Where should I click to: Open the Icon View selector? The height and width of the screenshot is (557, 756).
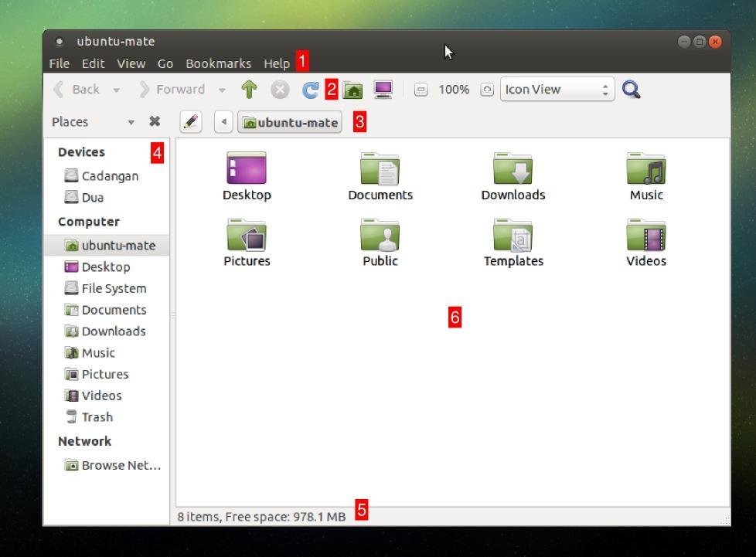click(x=557, y=89)
